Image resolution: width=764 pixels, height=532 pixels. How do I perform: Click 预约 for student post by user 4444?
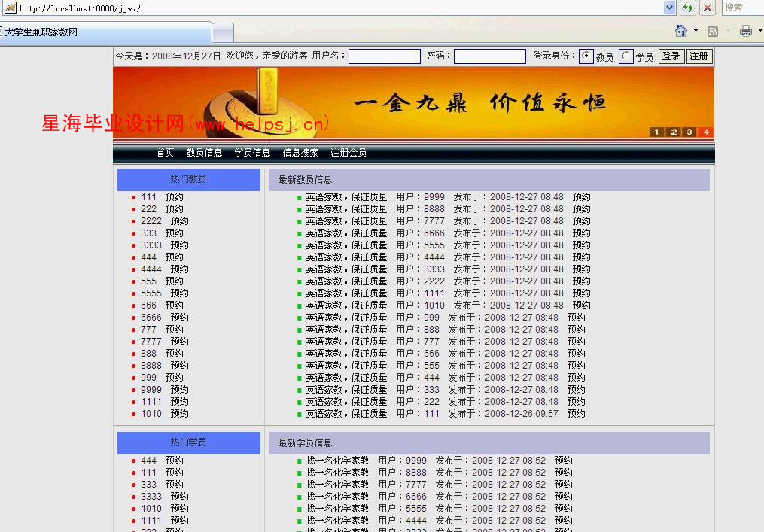click(563, 520)
